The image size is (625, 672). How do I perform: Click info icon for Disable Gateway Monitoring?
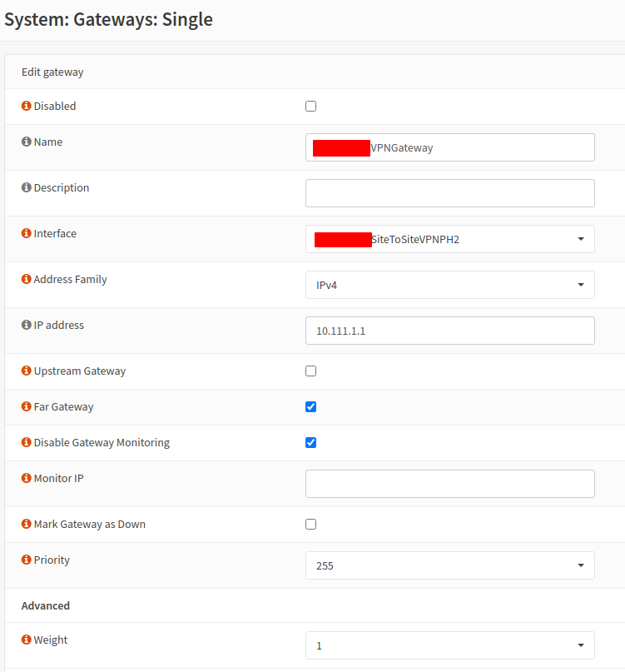(26, 442)
